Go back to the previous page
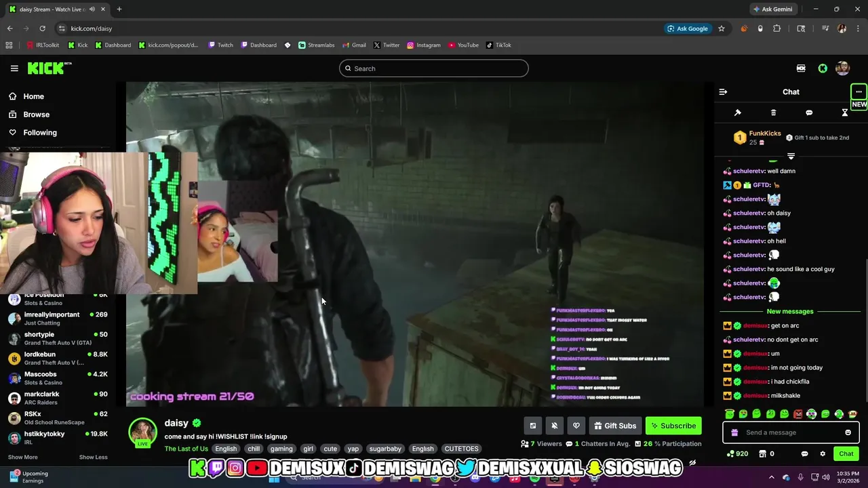Viewport: 868px width, 488px height. 9,28
